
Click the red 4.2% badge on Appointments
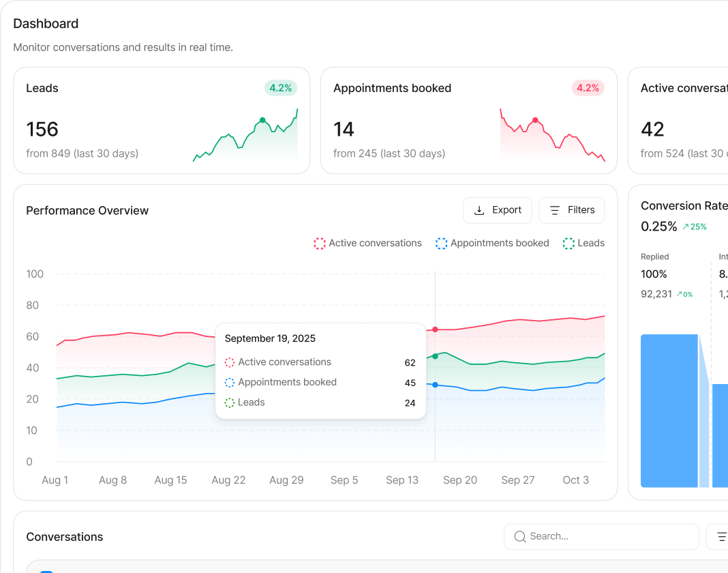tap(588, 88)
